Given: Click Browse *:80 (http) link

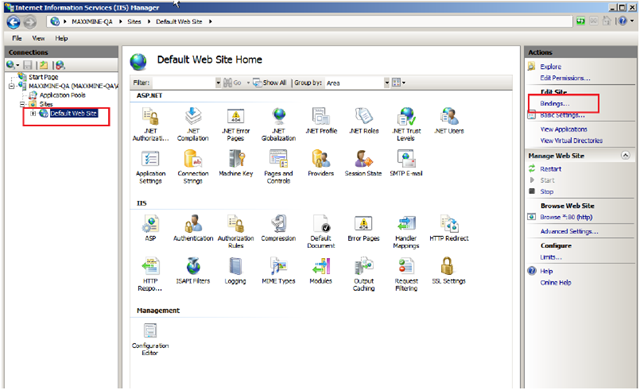Looking at the screenshot, I should [x=566, y=217].
